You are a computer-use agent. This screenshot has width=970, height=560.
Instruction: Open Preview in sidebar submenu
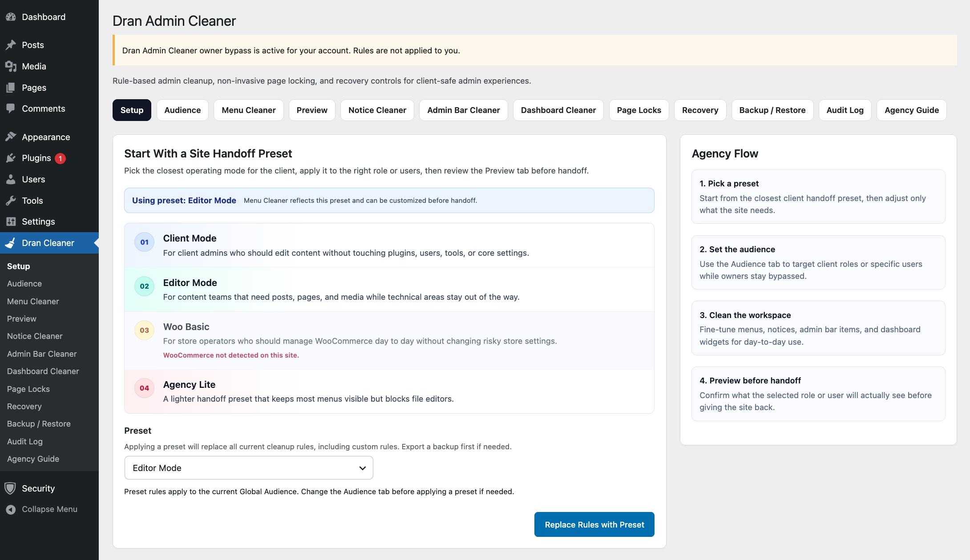click(22, 318)
